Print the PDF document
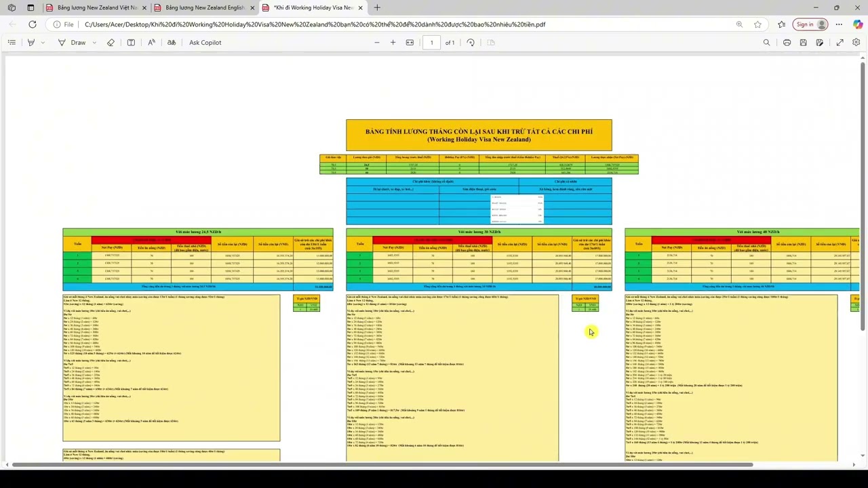The width and height of the screenshot is (868, 488). click(787, 42)
